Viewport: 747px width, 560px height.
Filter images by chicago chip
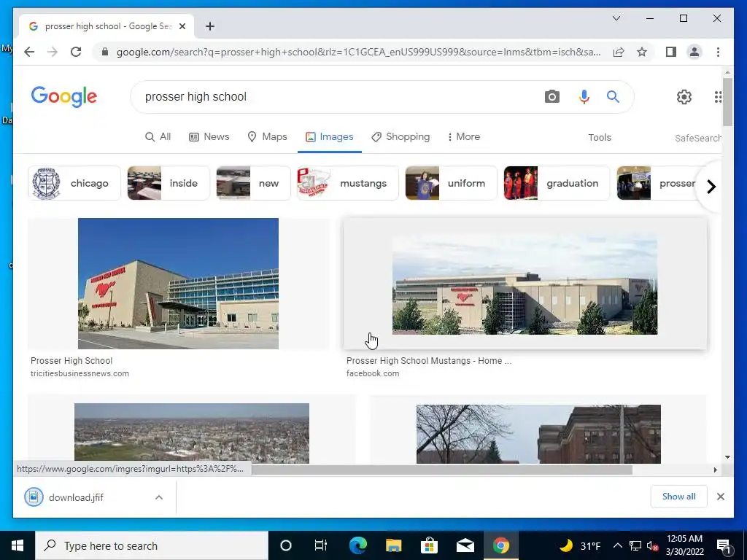click(74, 183)
